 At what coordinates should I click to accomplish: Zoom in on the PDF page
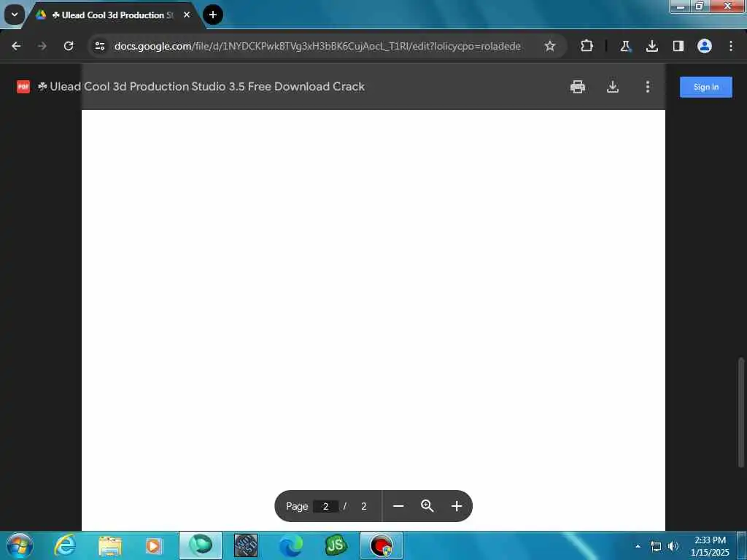[457, 506]
